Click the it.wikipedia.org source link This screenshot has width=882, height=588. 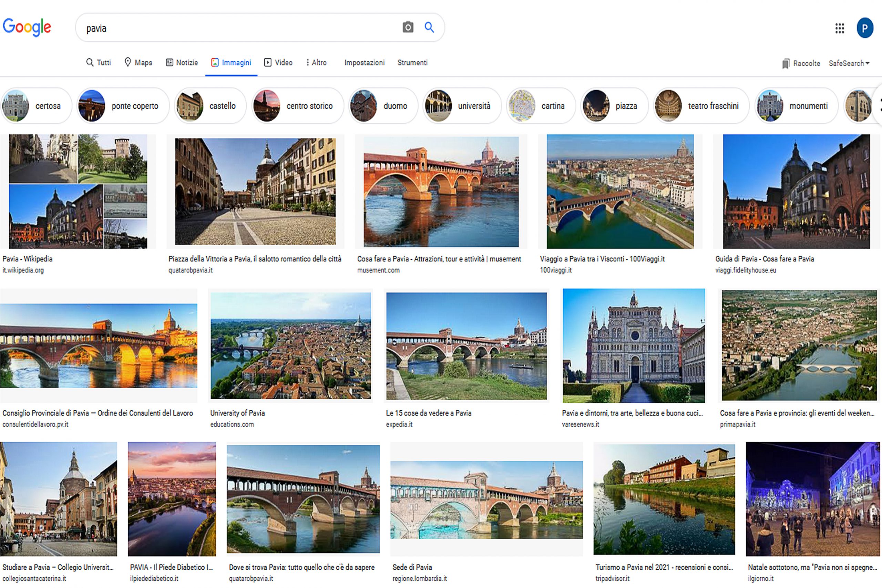pos(23,270)
